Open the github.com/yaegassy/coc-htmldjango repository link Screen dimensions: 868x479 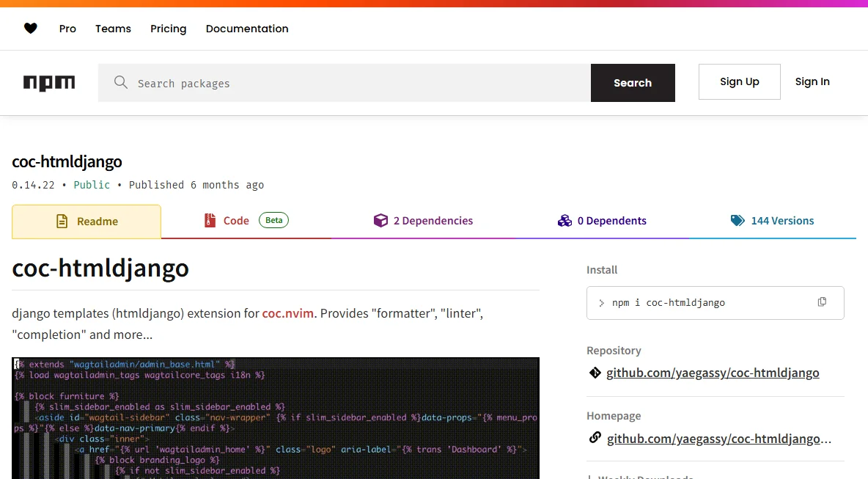(x=713, y=373)
